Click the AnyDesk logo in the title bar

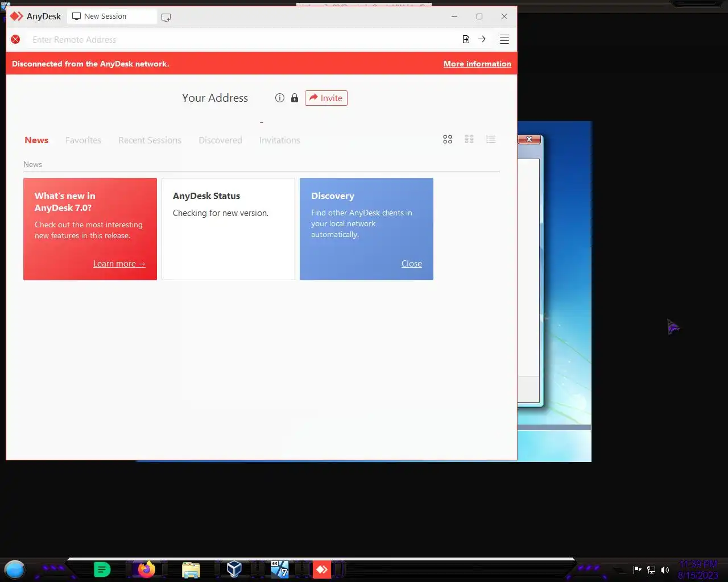click(x=16, y=16)
